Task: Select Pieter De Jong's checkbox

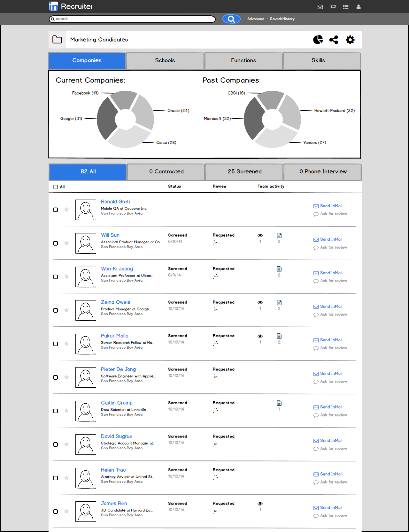Action: [56, 377]
